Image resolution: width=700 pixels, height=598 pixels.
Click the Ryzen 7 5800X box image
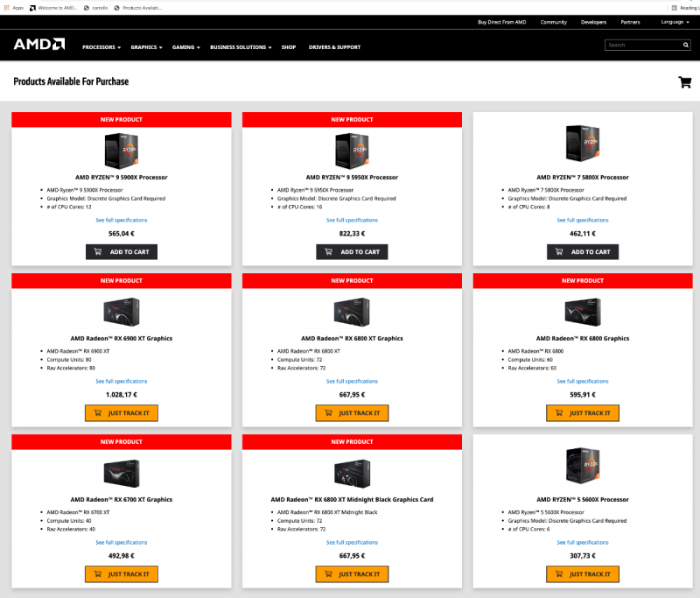[583, 143]
